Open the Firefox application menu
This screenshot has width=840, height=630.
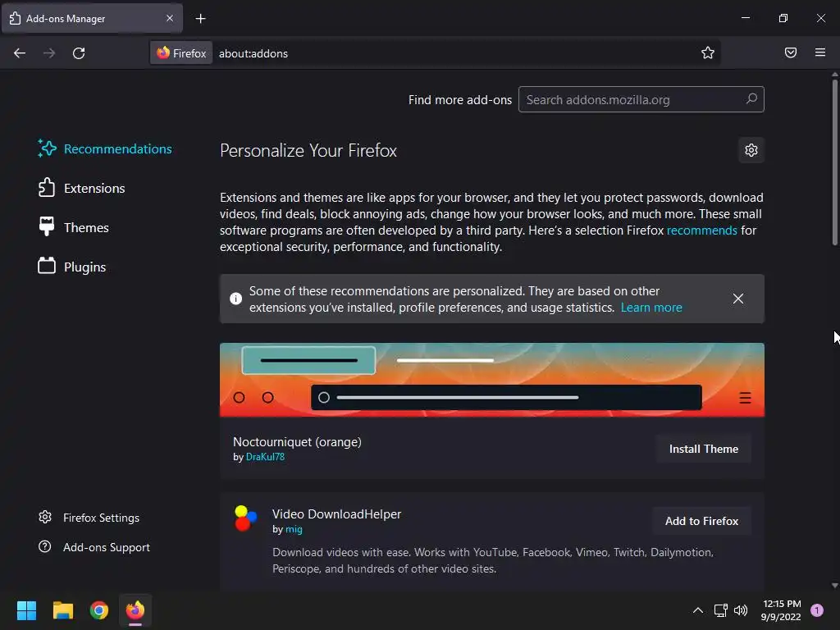[820, 52]
